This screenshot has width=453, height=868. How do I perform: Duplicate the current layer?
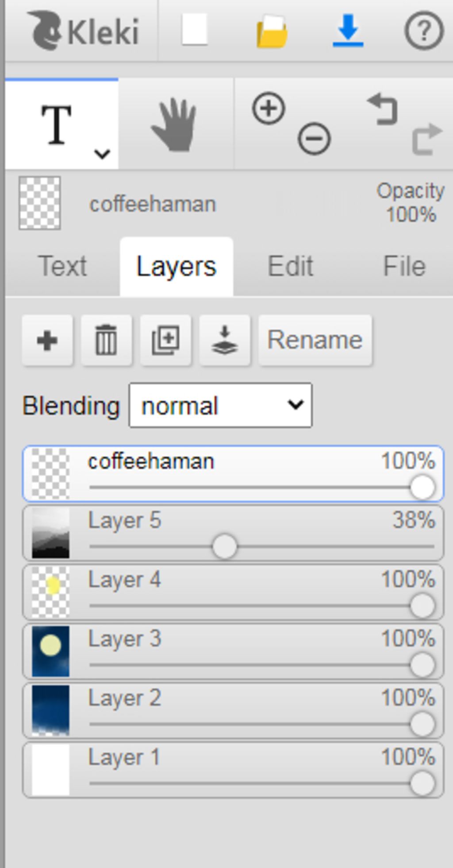tap(165, 340)
